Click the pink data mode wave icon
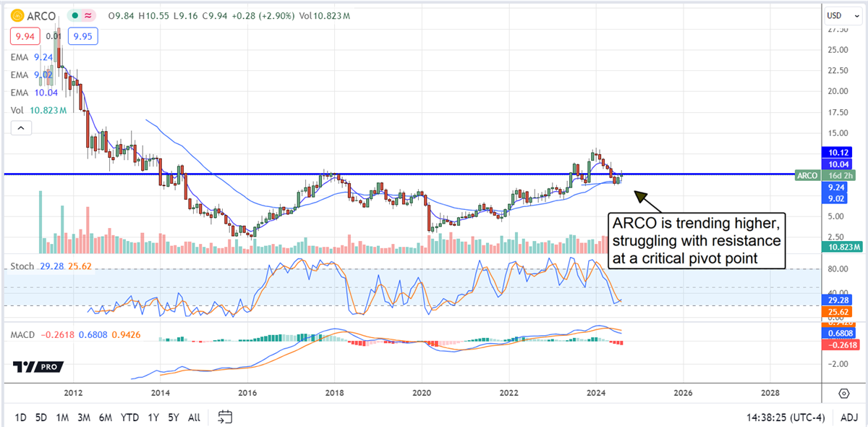The height and width of the screenshot is (427, 868). [x=88, y=15]
